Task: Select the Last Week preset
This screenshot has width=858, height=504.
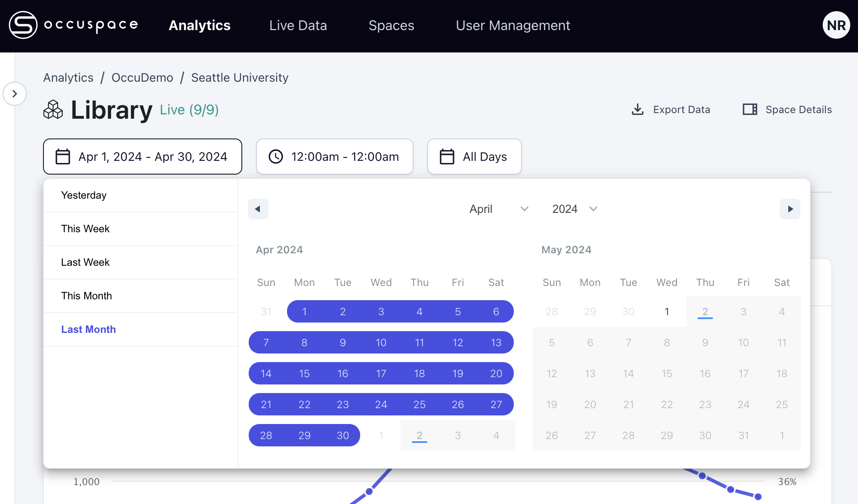Action: point(85,262)
